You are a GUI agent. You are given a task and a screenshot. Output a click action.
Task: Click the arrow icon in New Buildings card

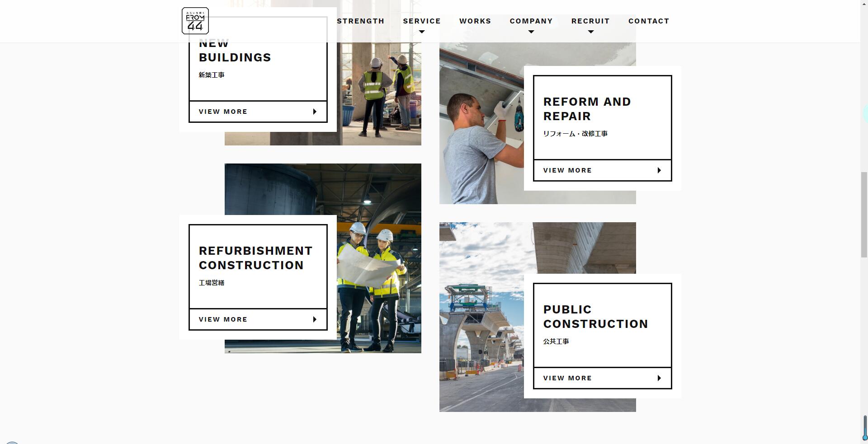click(x=315, y=112)
